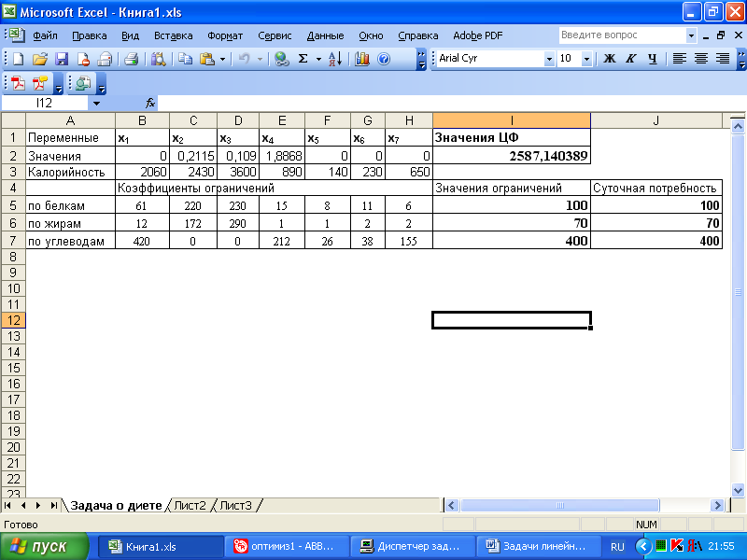Switch to Диспетчер зад... taskbar button
The height and width of the screenshot is (560, 747).
[413, 546]
